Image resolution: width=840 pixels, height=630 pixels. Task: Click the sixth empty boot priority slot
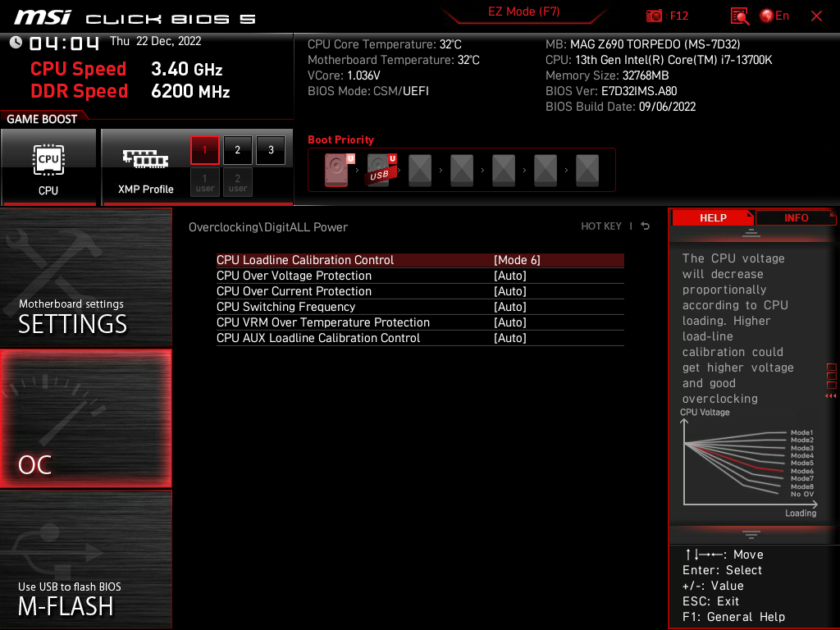pos(546,171)
